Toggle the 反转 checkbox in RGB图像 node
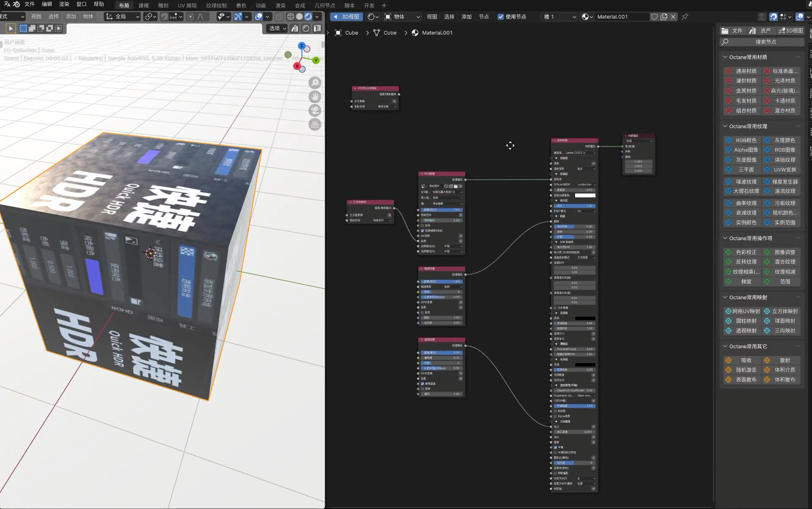The width and height of the screenshot is (812, 509). click(422, 225)
